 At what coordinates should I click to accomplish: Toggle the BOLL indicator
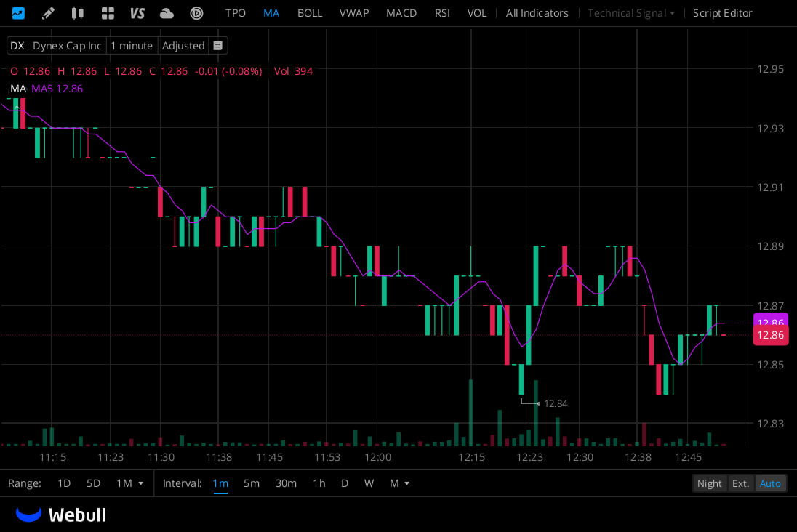point(310,13)
